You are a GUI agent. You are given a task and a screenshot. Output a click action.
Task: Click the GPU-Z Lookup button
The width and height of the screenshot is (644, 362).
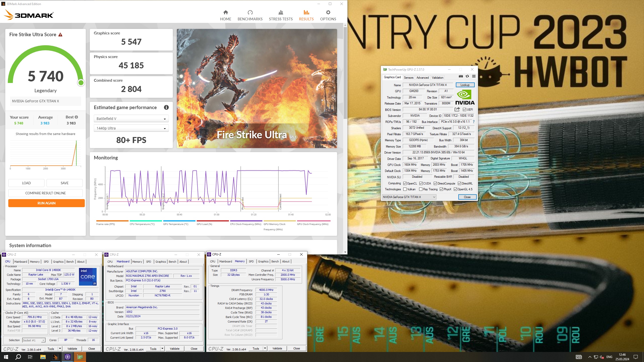point(465,85)
